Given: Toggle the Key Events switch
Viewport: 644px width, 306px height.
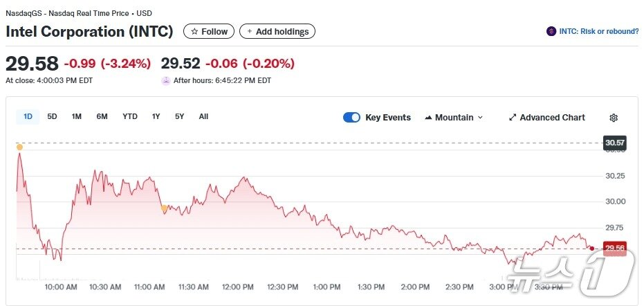Looking at the screenshot, I should tap(351, 118).
